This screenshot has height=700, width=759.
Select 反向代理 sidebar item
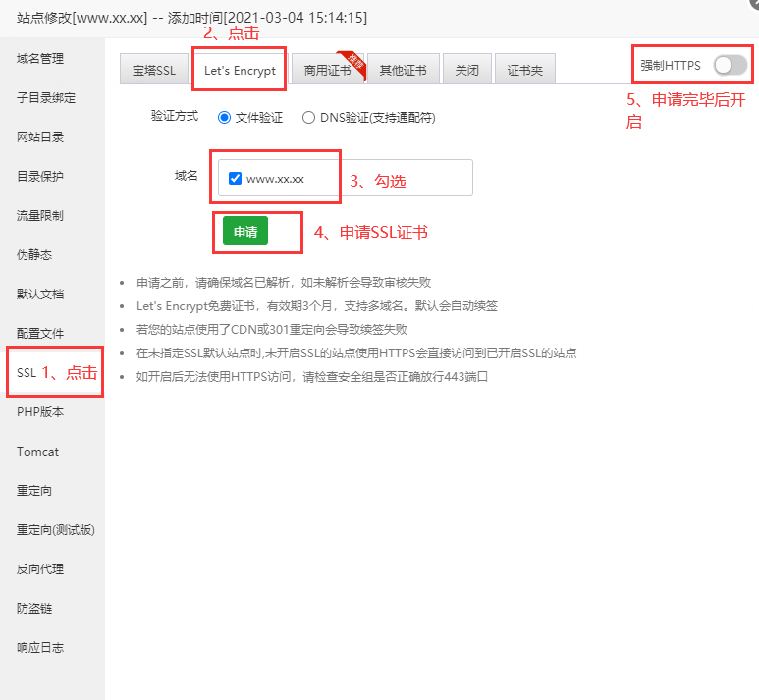click(x=40, y=569)
